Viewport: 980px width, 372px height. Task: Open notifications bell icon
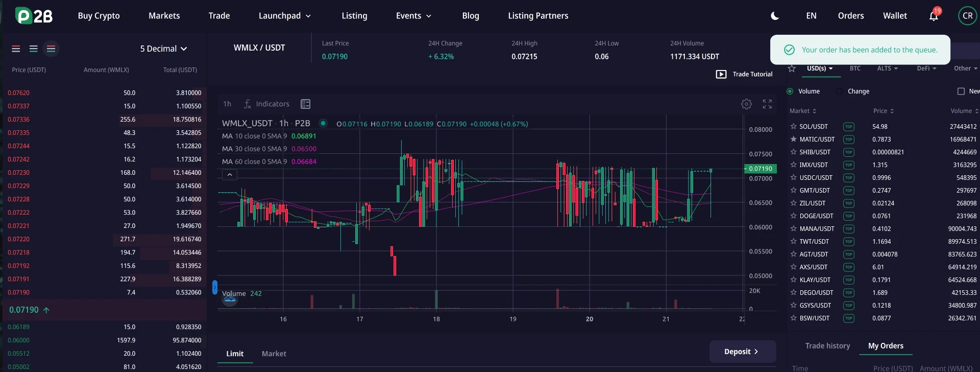[x=934, y=16]
